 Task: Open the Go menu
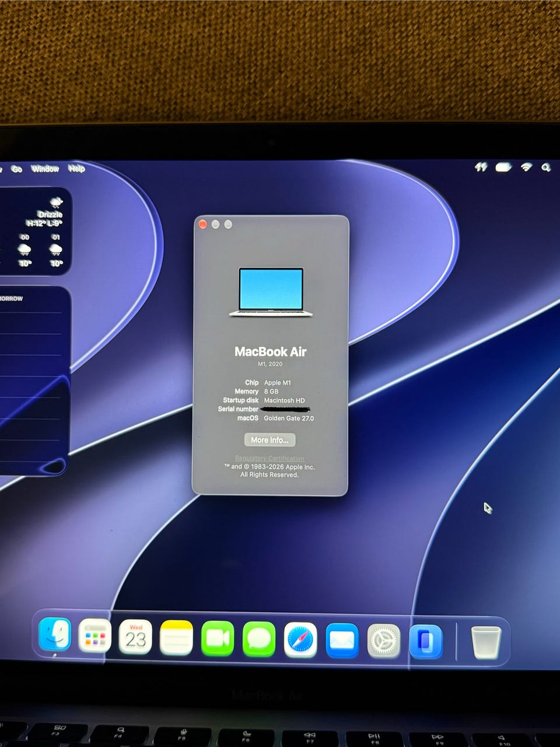(17, 169)
